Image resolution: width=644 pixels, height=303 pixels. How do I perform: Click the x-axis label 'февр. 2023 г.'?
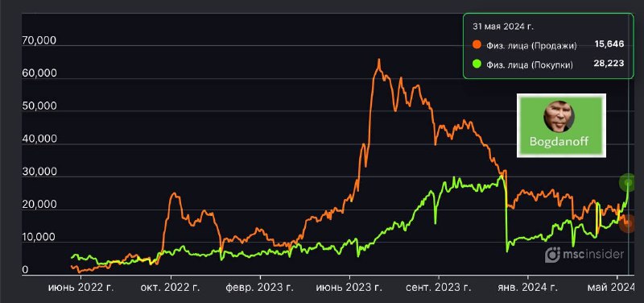coord(259,287)
